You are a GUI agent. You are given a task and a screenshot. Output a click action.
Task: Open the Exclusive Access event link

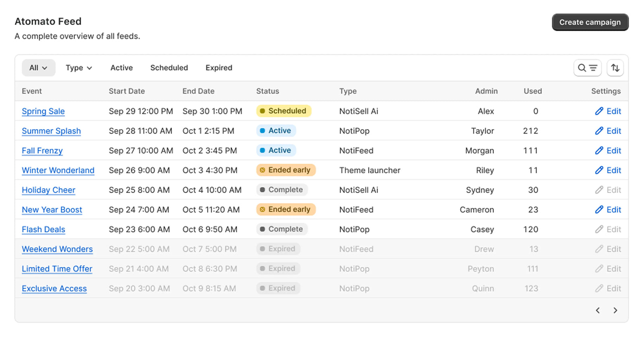pos(54,289)
